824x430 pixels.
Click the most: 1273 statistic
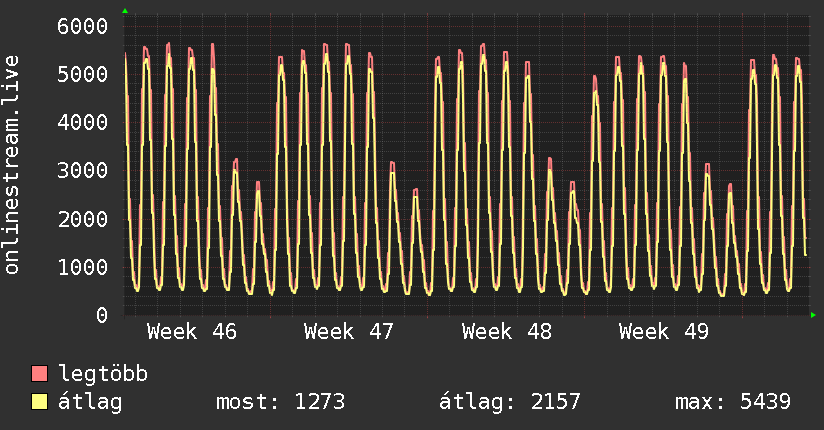click(280, 403)
